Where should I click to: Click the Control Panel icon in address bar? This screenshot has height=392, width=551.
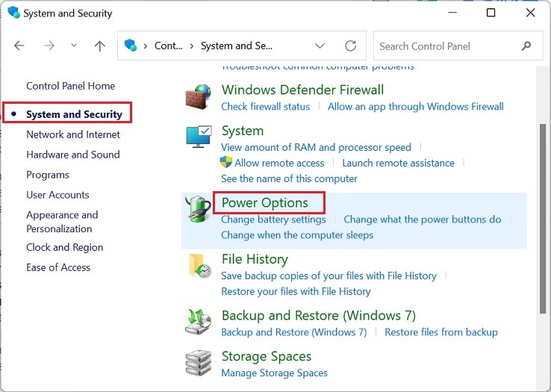pos(131,46)
